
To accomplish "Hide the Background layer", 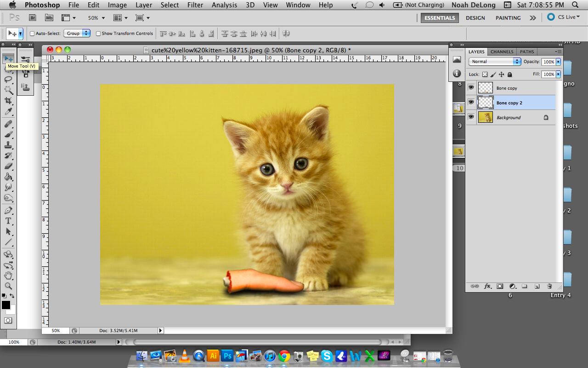I will 471,117.
